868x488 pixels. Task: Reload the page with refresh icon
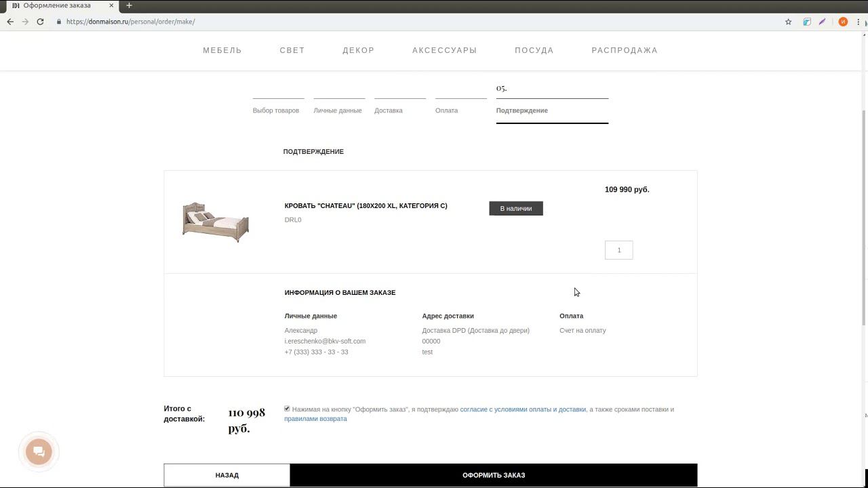click(x=40, y=22)
